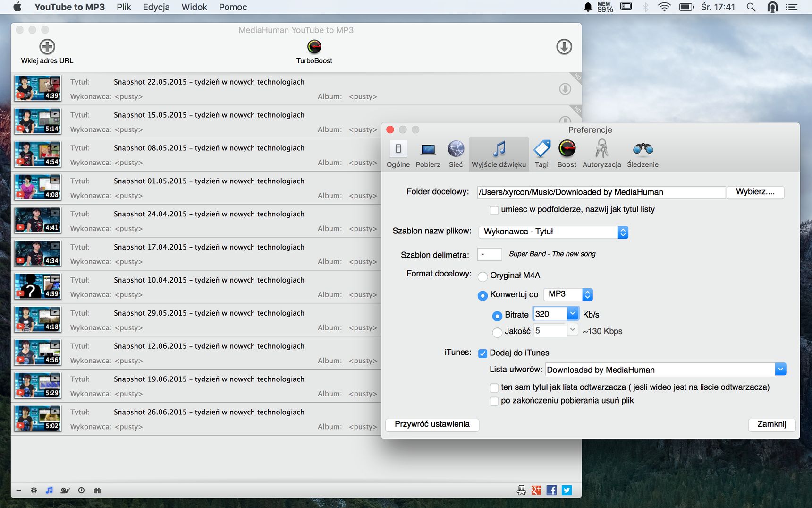Screen dimensions: 812x508
Task: Open the Boost gauge pane
Action: click(x=567, y=154)
